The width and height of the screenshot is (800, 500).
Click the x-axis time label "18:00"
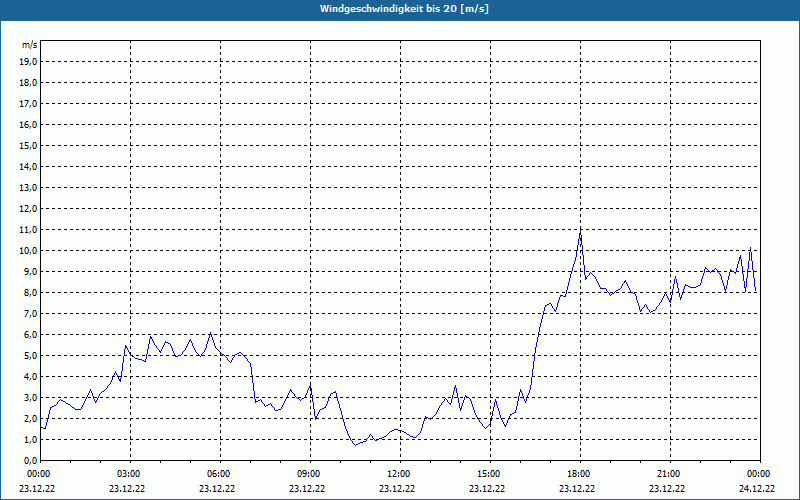[577, 474]
